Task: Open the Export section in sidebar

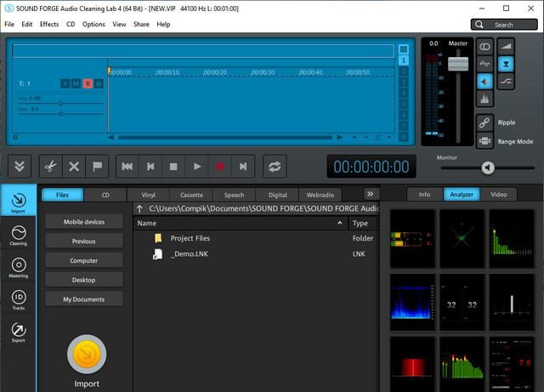Action: click(18, 332)
